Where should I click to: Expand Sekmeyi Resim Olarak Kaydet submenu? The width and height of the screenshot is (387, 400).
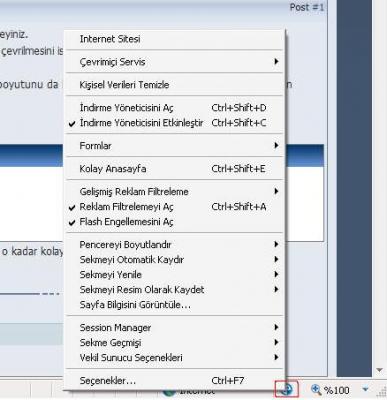point(174,290)
